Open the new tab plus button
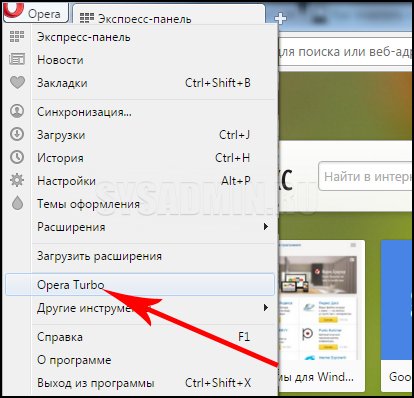Image resolution: width=414 pixels, height=398 pixels. coord(280,19)
